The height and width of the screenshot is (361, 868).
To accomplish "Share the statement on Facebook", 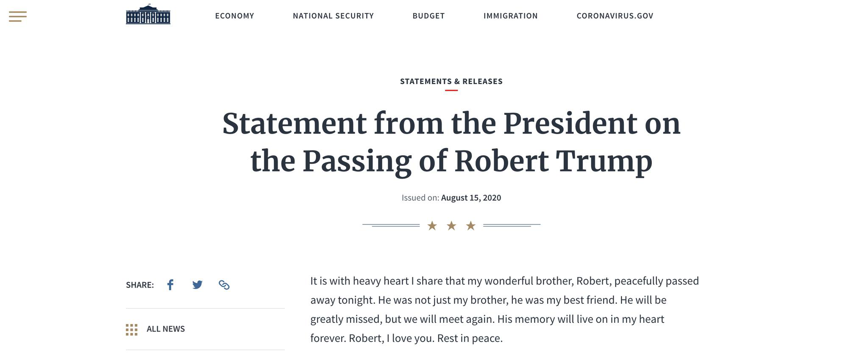I will click(170, 285).
